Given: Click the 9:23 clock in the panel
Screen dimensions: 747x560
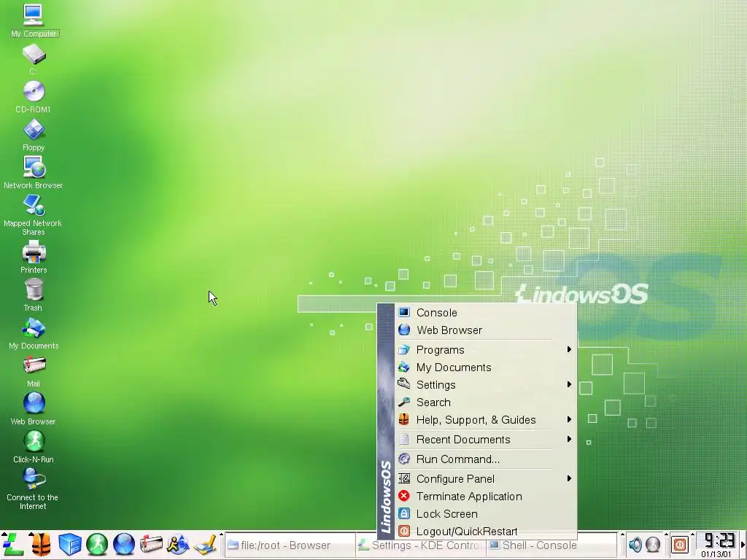Looking at the screenshot, I should click(x=717, y=545).
